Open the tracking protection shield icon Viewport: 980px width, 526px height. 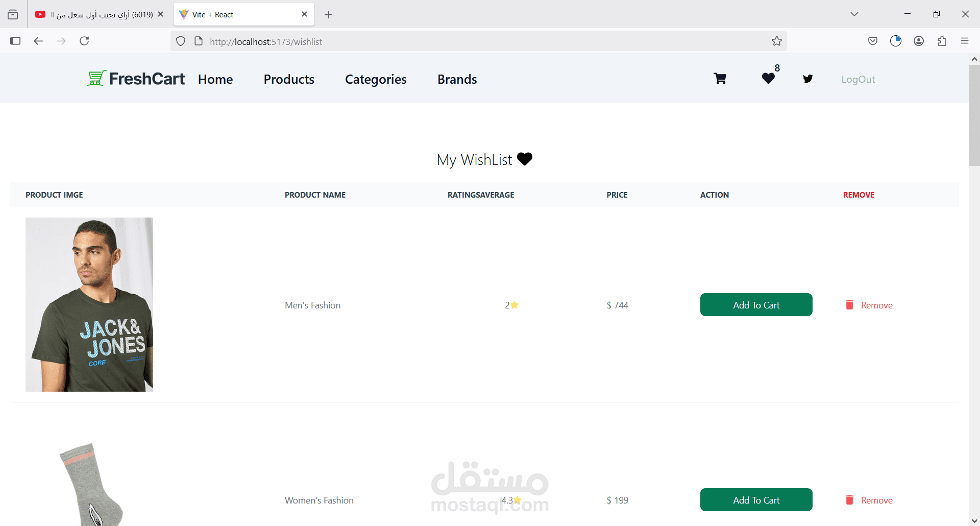click(181, 41)
